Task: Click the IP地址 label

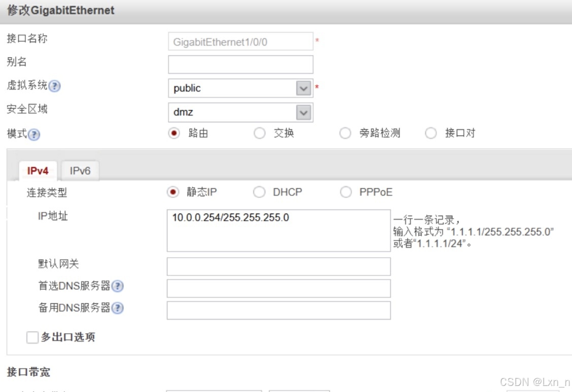Action: [53, 216]
